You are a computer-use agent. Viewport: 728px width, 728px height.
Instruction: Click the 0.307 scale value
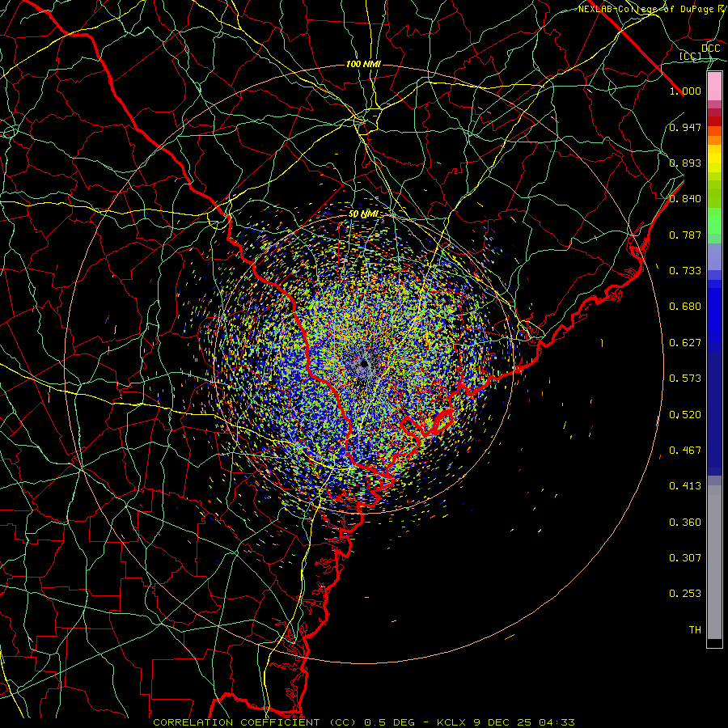685,558
